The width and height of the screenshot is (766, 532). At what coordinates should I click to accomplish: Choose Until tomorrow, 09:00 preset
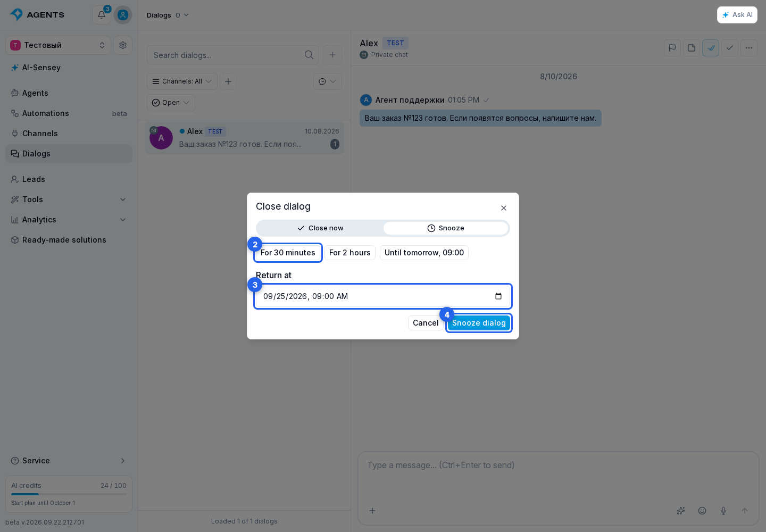[424, 253]
